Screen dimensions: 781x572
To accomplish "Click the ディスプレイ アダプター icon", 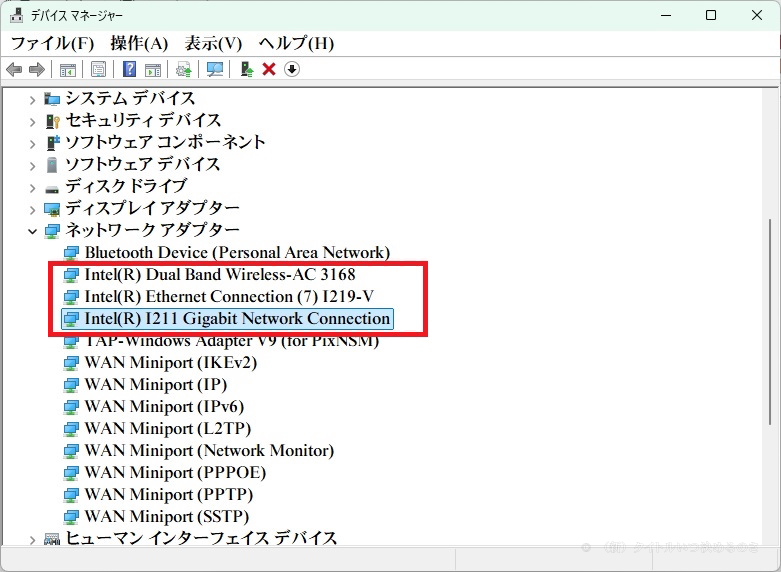I will click(x=52, y=209).
